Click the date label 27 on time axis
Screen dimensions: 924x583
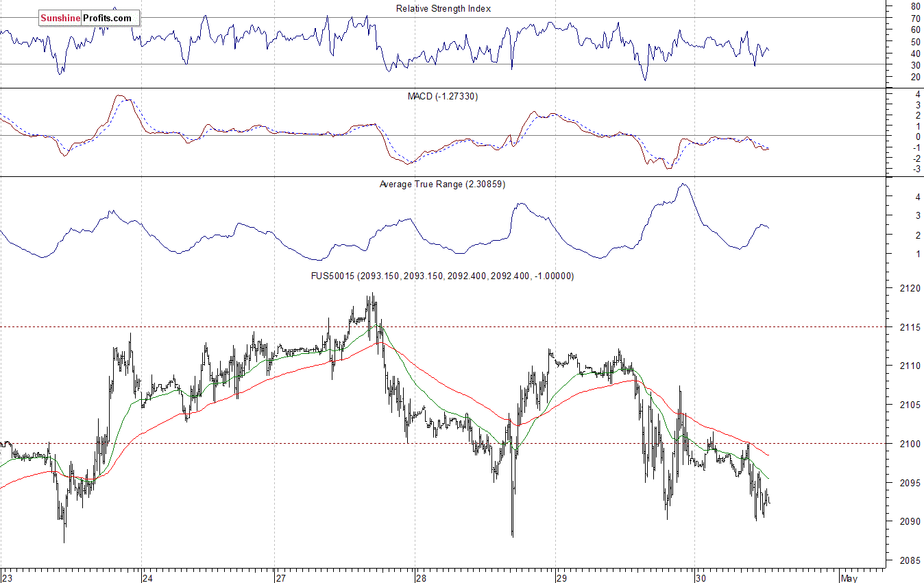[x=280, y=578]
